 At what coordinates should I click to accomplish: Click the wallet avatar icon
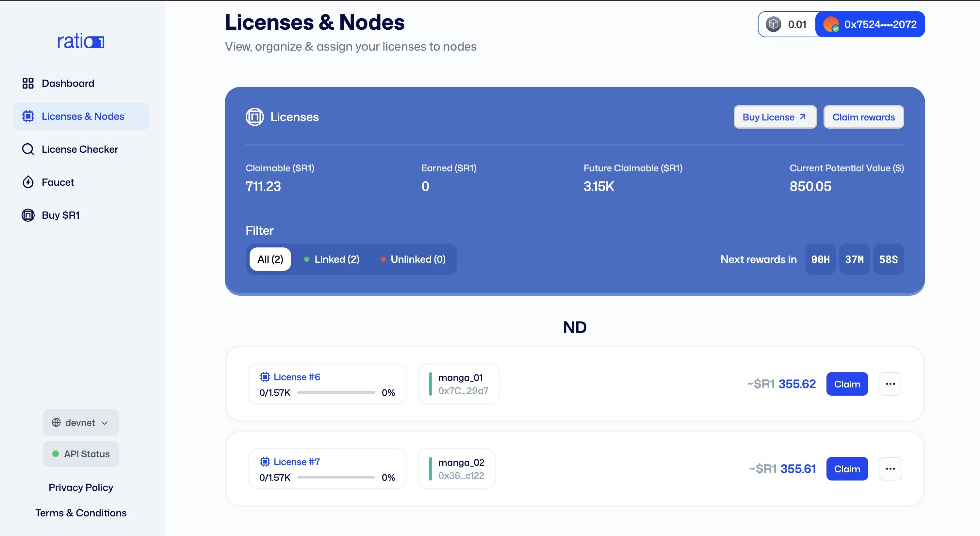tap(830, 24)
